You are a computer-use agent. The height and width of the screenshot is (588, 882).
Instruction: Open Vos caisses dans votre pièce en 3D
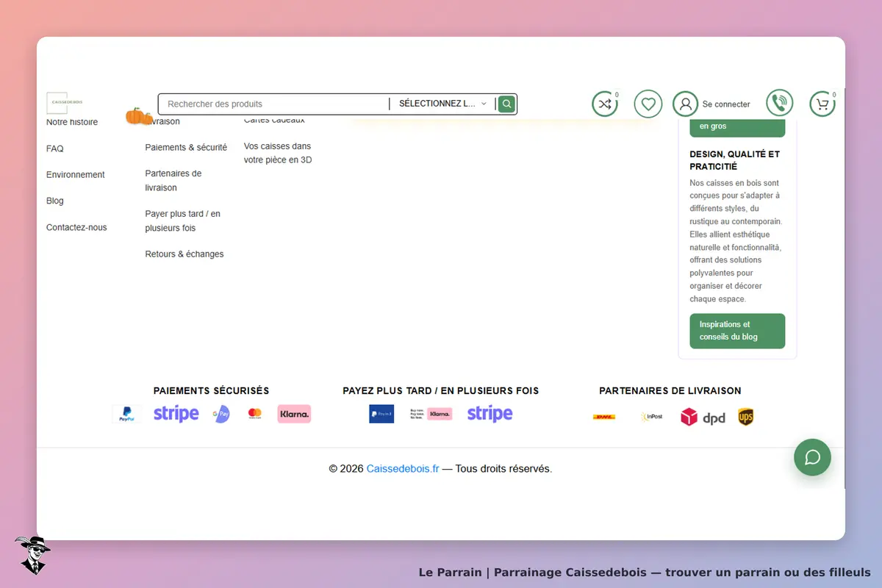(x=278, y=153)
